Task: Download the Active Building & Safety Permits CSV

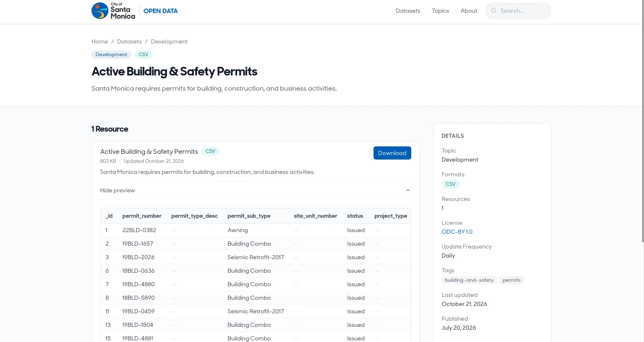Action: [x=392, y=153]
